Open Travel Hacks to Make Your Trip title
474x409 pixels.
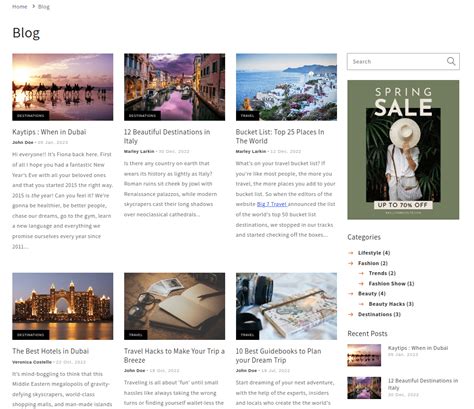[x=174, y=356]
